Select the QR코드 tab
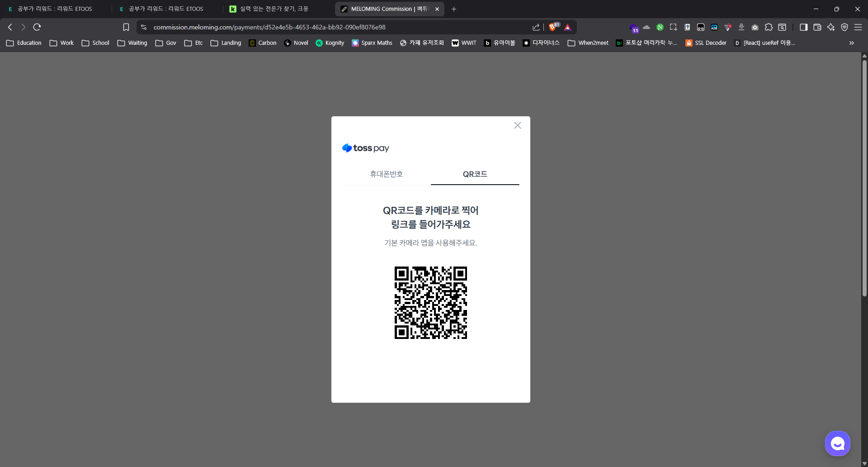 tap(475, 174)
